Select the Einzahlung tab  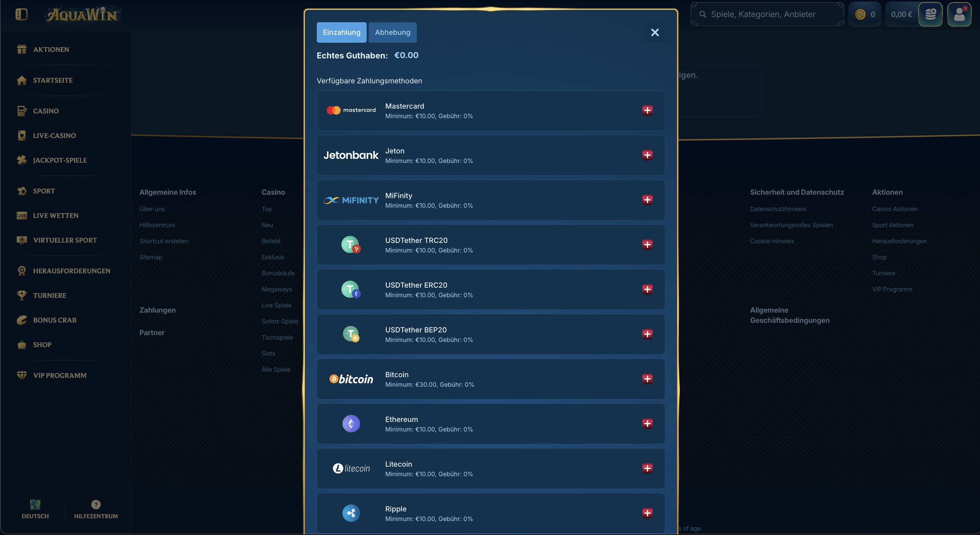point(341,32)
